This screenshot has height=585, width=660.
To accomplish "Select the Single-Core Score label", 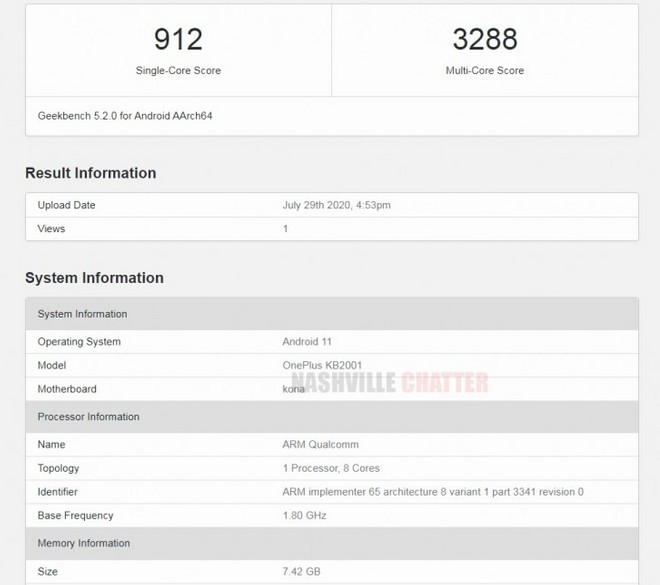I will (x=178, y=71).
